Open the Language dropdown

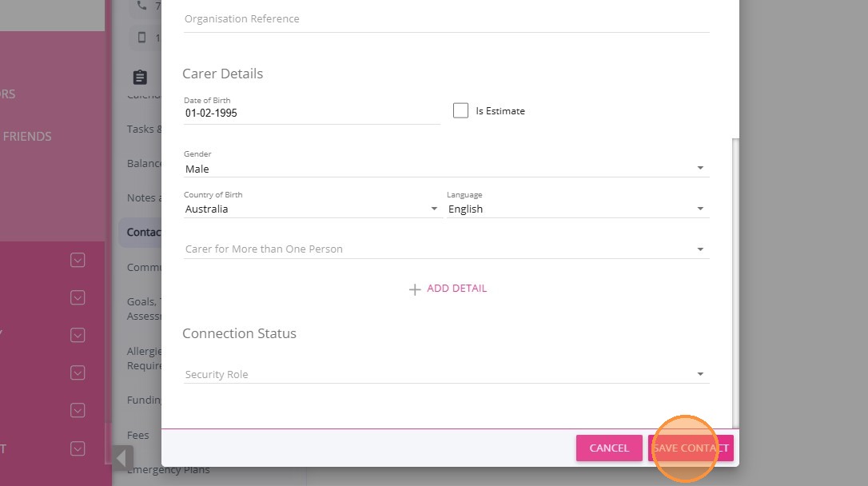577,209
